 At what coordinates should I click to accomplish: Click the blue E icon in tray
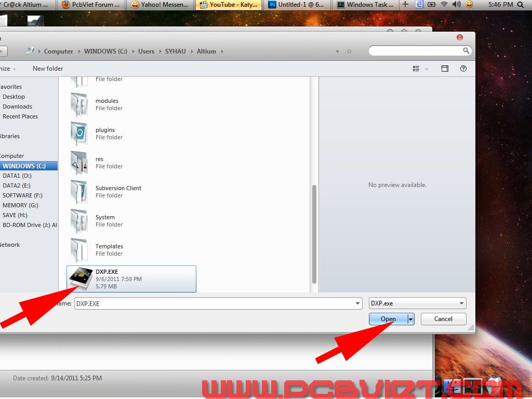(419, 4)
